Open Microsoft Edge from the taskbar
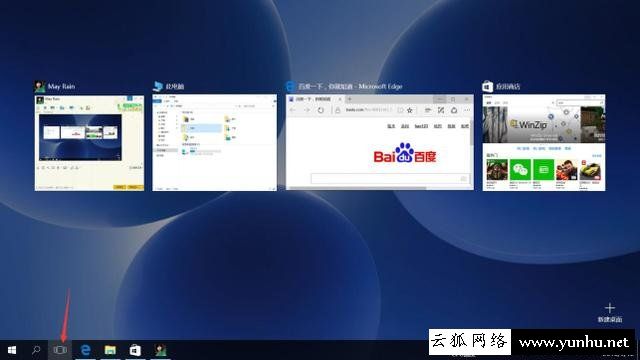Image resolution: width=640 pixels, height=360 pixels. (85, 350)
